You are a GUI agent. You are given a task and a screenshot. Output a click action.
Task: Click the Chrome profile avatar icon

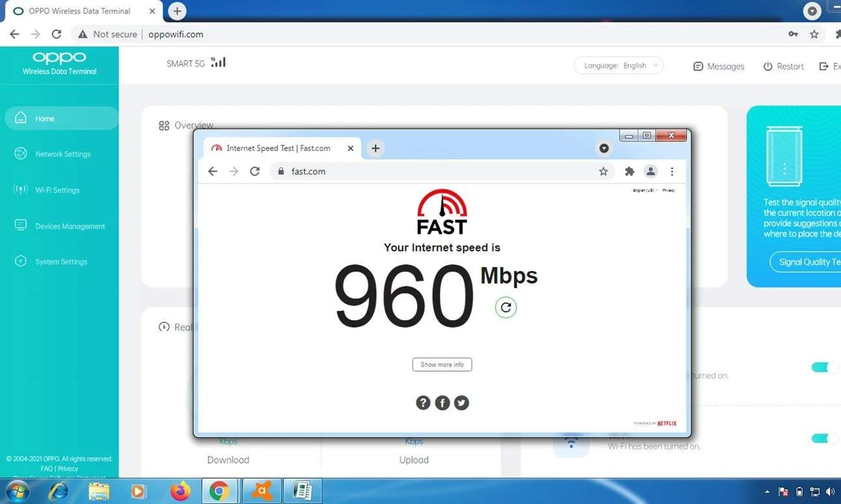click(650, 171)
